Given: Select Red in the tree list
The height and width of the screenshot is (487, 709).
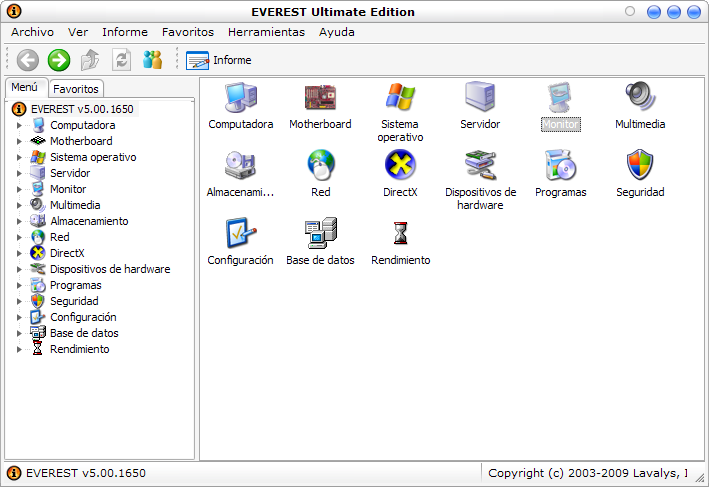Looking at the screenshot, I should click(x=60, y=237).
